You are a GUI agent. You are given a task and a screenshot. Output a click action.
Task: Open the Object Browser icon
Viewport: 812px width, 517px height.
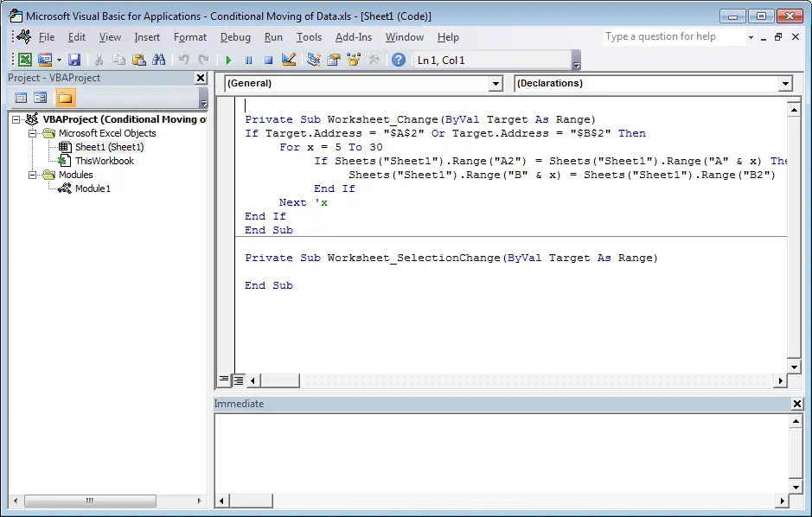point(354,60)
